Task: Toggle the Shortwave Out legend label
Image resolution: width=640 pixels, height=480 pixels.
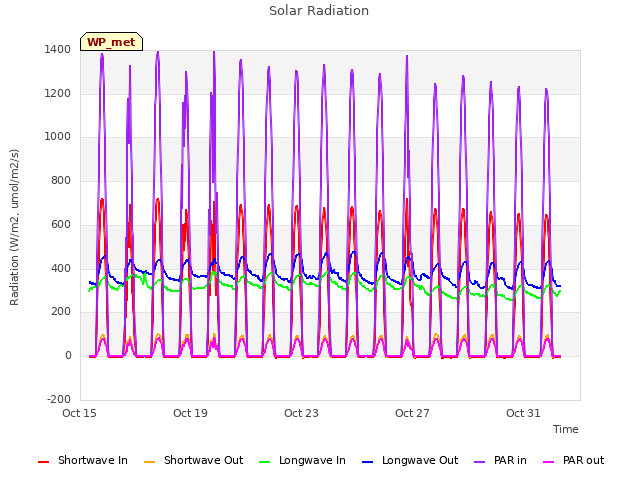Action: (x=203, y=460)
